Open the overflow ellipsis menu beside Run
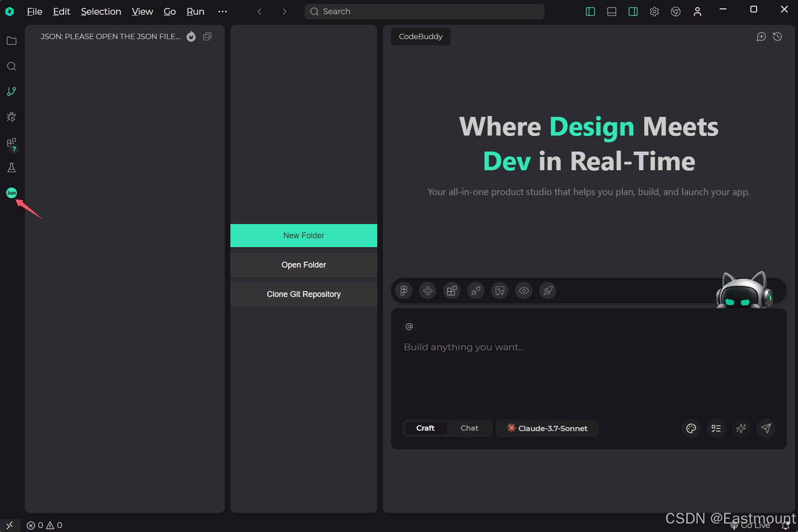Screen dimensions: 798x532 [x=223, y=12]
